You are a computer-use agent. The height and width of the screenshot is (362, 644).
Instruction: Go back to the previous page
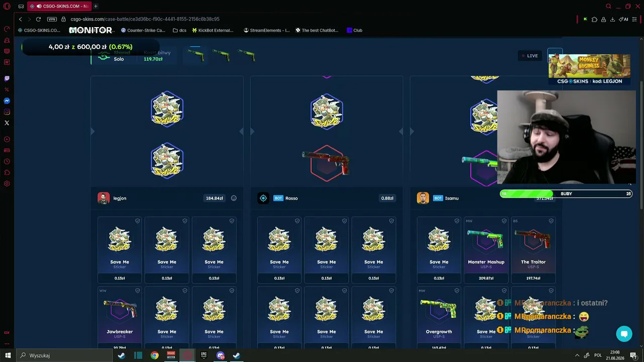[x=20, y=19]
